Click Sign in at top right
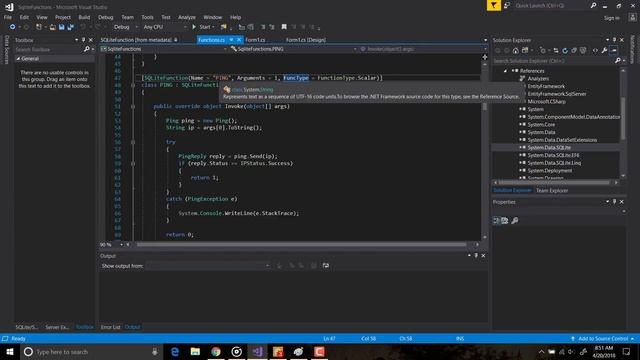The image size is (640, 360). pyautogui.click(x=611, y=18)
